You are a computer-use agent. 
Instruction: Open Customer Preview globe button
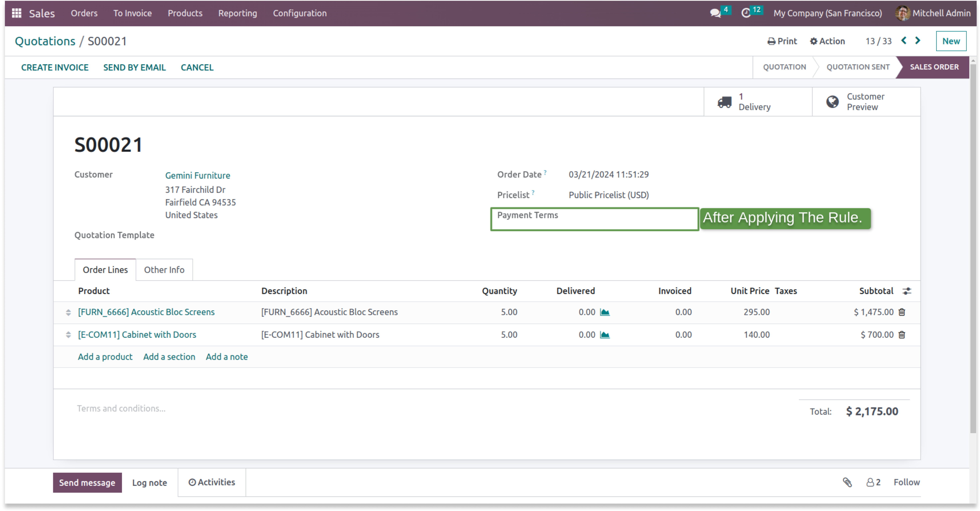pyautogui.click(x=866, y=102)
